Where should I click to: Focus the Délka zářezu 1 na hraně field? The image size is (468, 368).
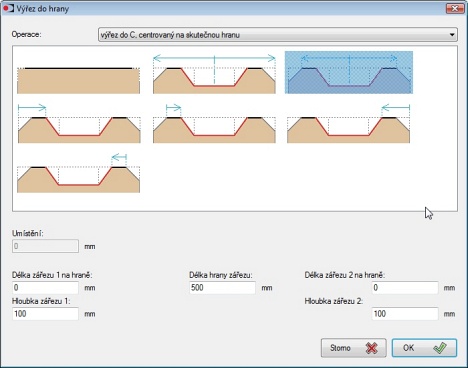point(45,287)
